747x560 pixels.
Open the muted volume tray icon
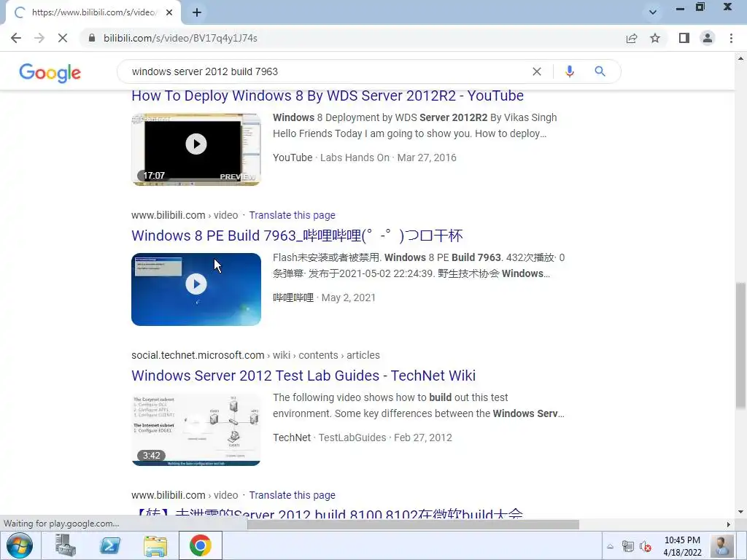646,546
